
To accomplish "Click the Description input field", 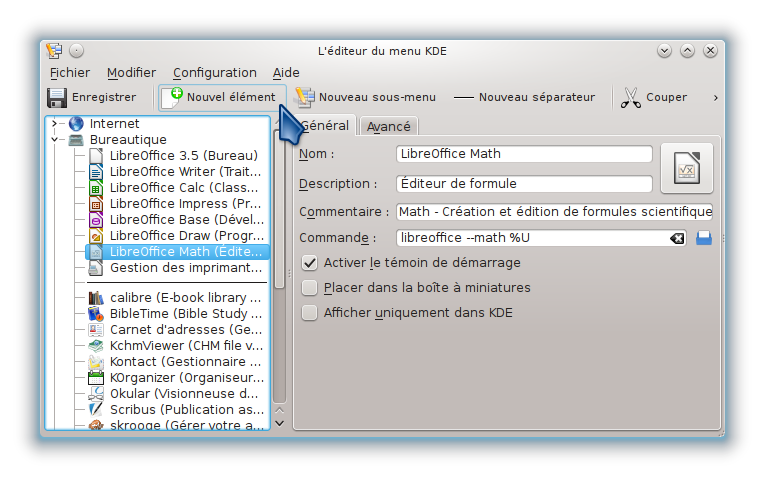I will [x=524, y=184].
